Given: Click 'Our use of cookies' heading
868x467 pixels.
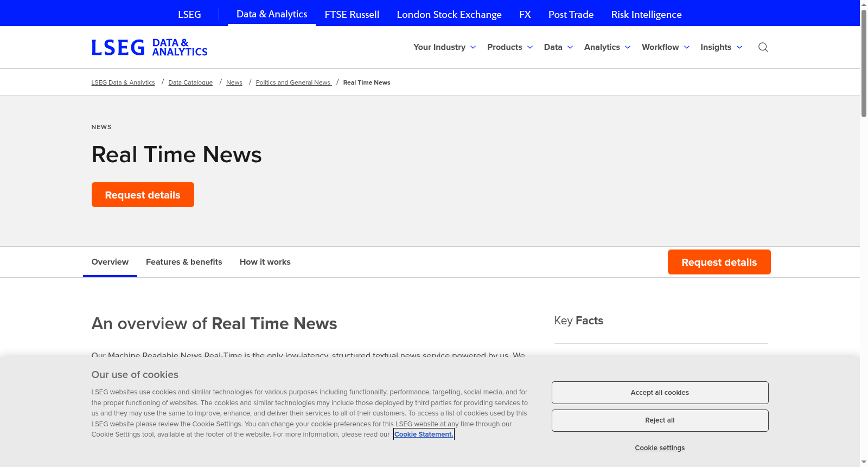Looking at the screenshot, I should [x=135, y=375].
